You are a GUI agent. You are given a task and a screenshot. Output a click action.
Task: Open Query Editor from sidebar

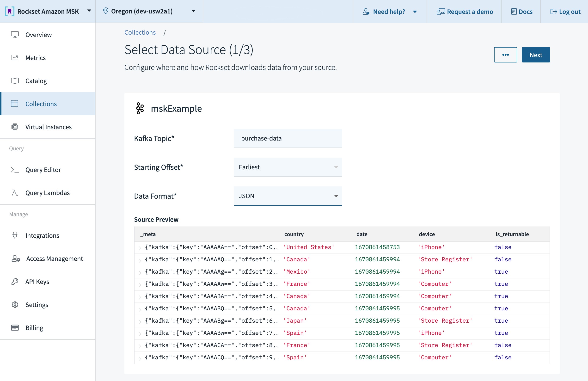43,170
